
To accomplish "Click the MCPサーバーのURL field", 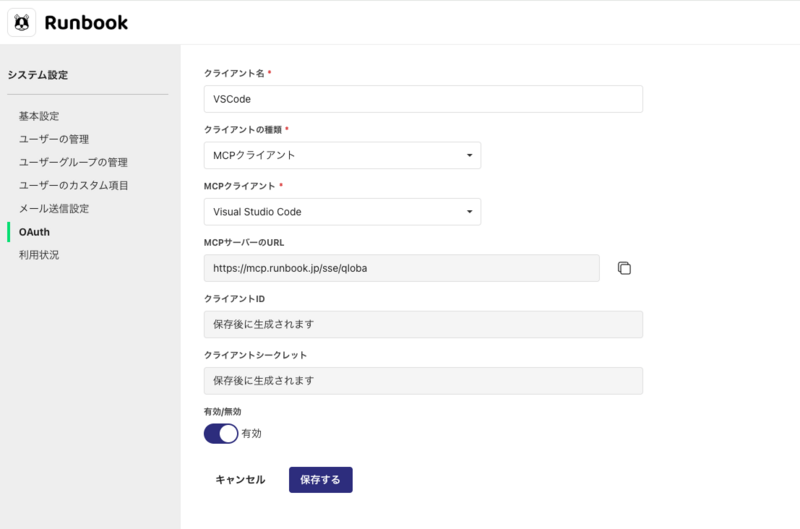I will tap(401, 268).
